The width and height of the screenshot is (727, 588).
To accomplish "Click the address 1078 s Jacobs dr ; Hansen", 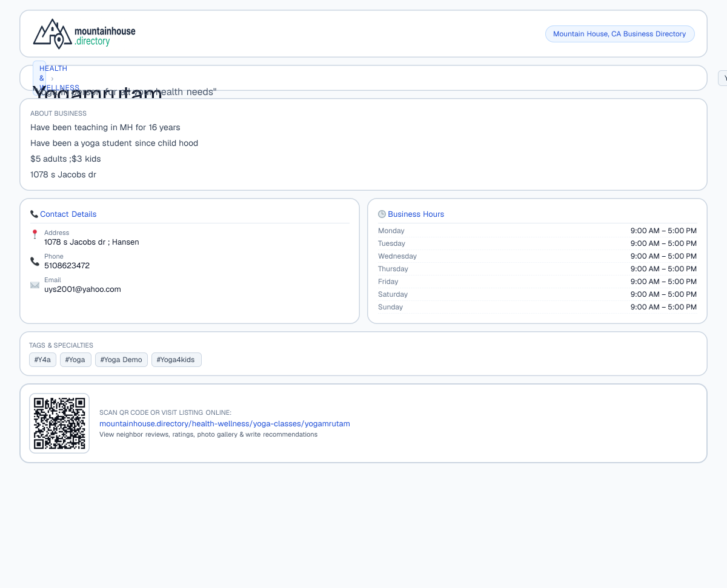I will point(91,242).
